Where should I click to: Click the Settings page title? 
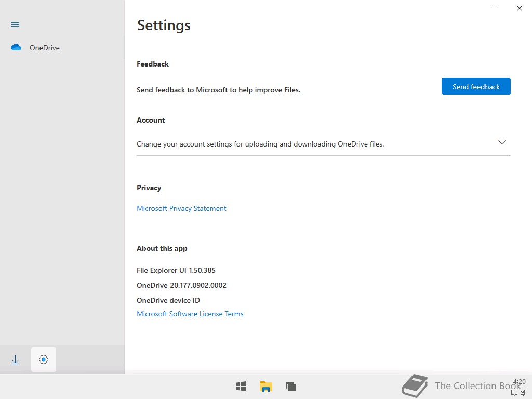[164, 25]
